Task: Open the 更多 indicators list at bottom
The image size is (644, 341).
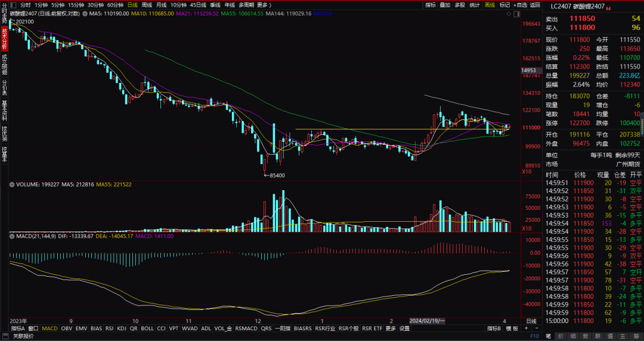Action: point(390,328)
